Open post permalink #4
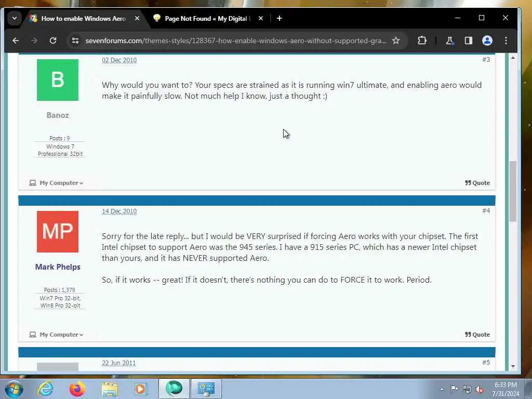 click(486, 211)
